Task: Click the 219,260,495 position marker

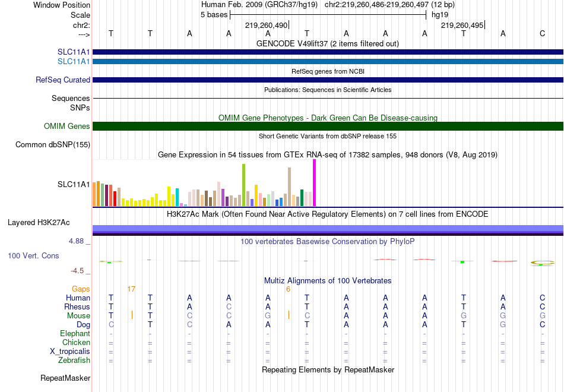Action: tap(463, 25)
